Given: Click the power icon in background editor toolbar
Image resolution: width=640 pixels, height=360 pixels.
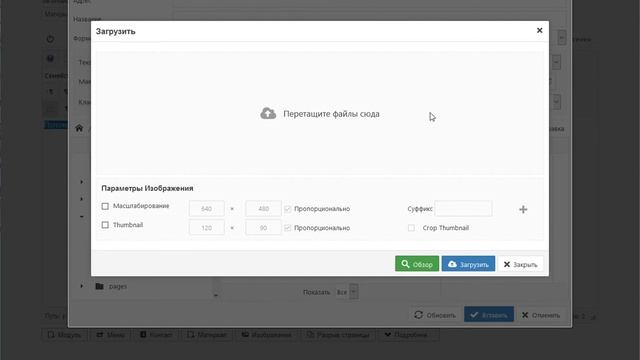Looking at the screenshot, I should [x=50, y=39].
